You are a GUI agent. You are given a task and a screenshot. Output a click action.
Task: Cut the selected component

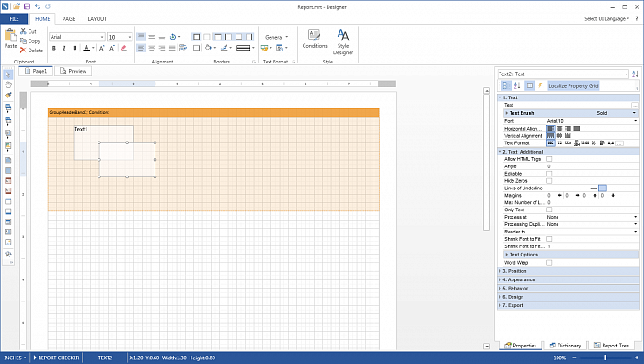[29, 31]
